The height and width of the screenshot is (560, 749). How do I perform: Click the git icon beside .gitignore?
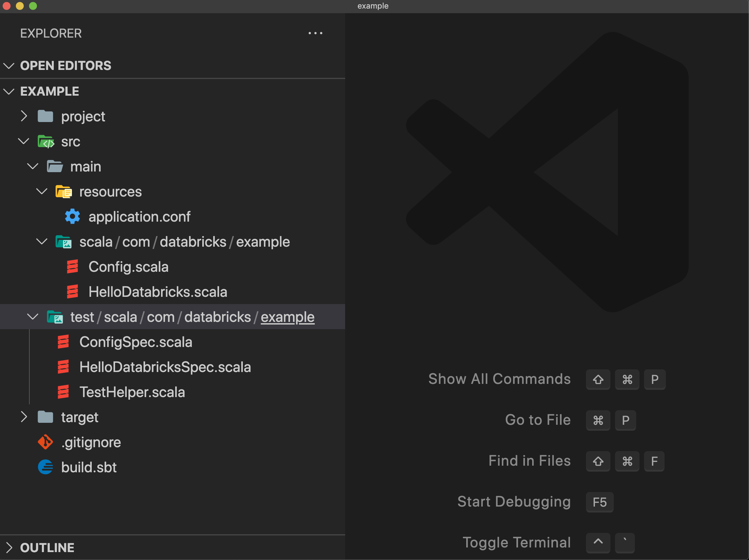pos(45,442)
